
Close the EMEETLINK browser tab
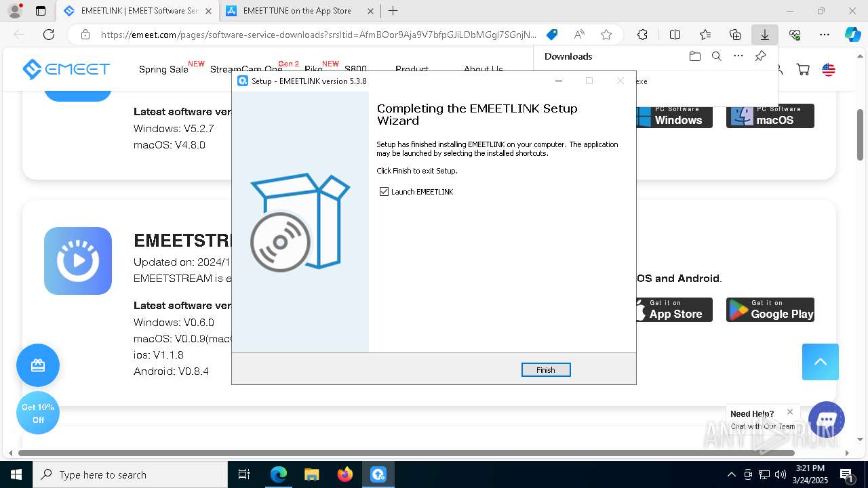[x=208, y=11]
